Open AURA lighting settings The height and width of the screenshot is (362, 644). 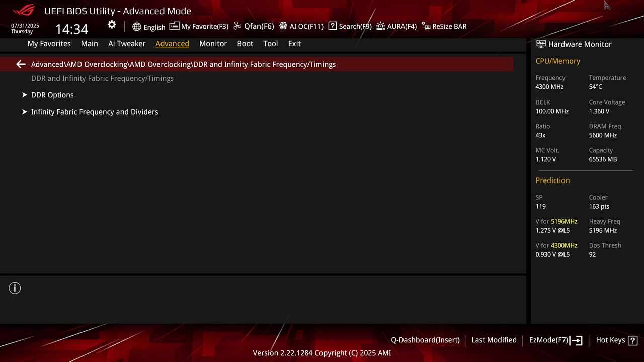tap(397, 26)
